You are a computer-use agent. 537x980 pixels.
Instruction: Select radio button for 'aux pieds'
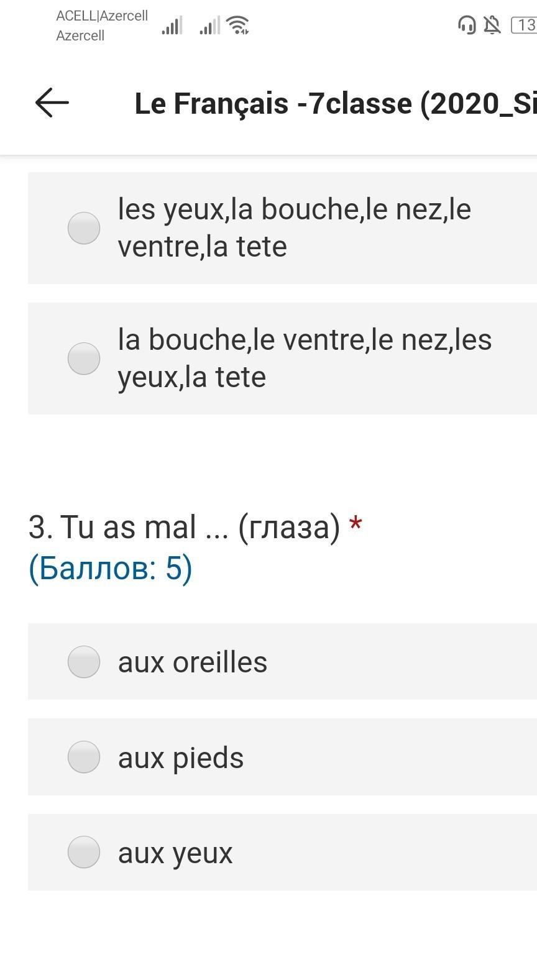(84, 757)
